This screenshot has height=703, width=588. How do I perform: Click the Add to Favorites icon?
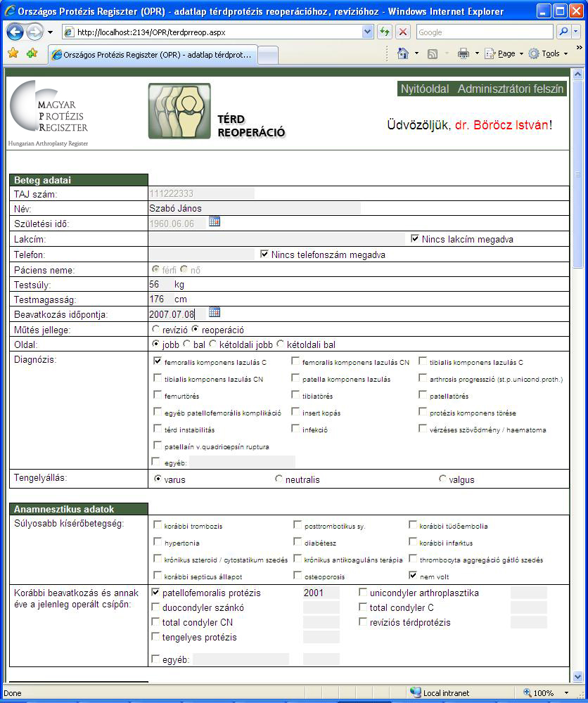pyautogui.click(x=32, y=54)
